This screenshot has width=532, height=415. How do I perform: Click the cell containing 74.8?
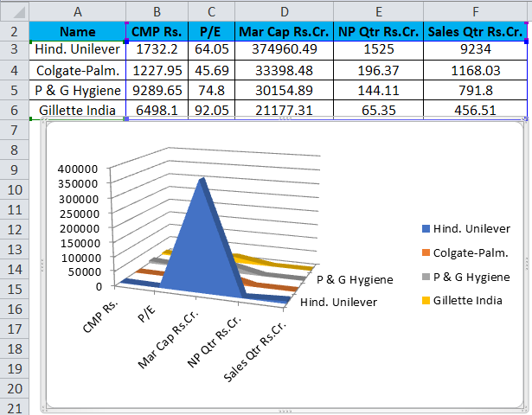pos(211,90)
